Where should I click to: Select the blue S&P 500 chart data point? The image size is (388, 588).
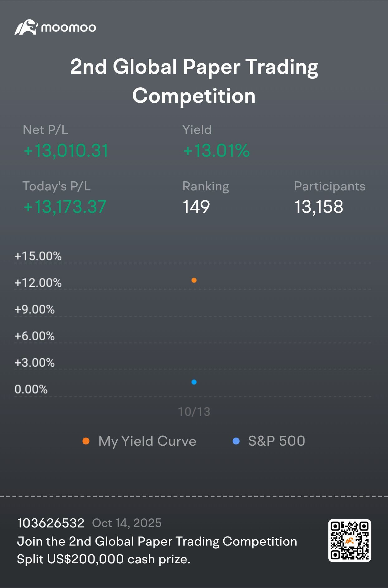(194, 382)
